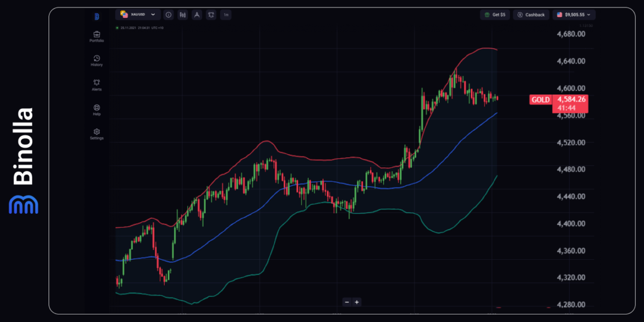This screenshot has width=644, height=322.
Task: Click the Get $5 gift button
Action: point(495,15)
